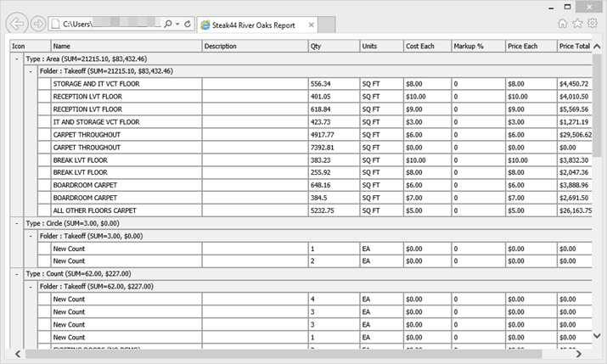
Task: Click Price Total $4,450.72
Action: (x=574, y=84)
